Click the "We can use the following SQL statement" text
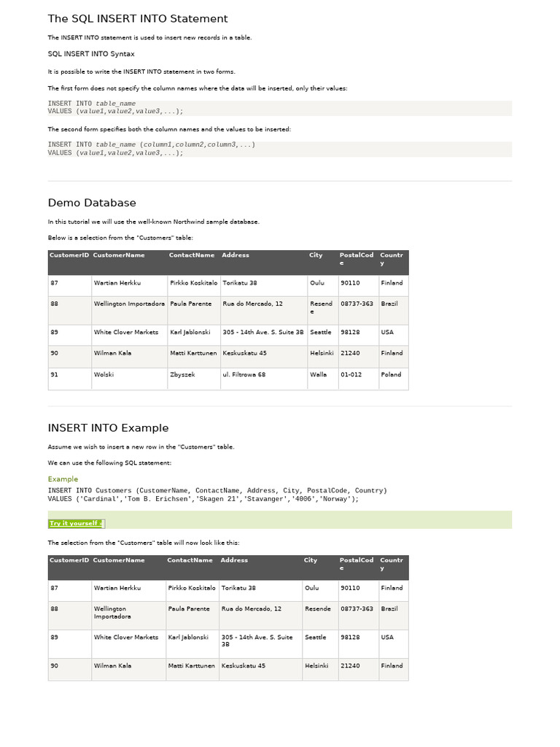Screen dimensions: 560x747 tap(109, 463)
